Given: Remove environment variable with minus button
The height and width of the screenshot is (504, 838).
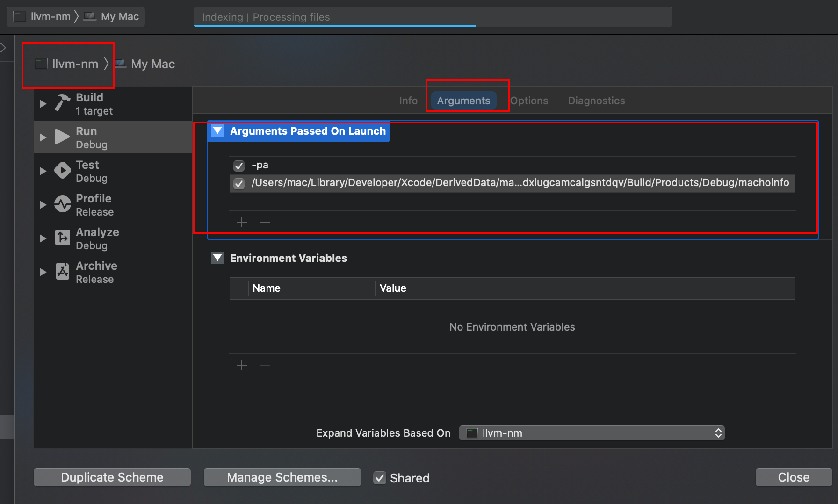Looking at the screenshot, I should pos(265,365).
